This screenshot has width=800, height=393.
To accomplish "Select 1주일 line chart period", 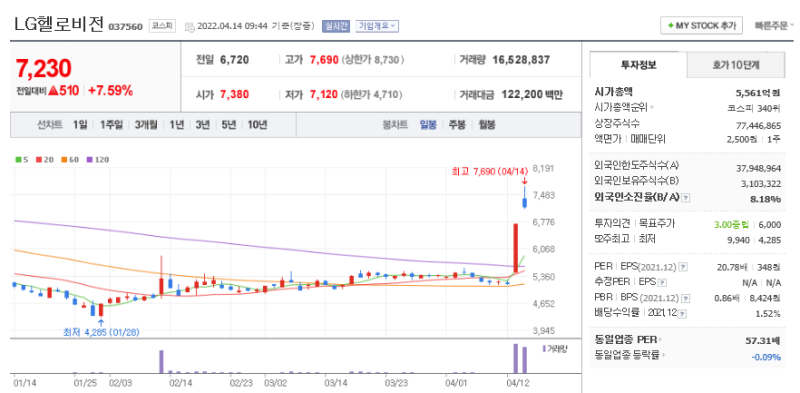I will 111,125.
